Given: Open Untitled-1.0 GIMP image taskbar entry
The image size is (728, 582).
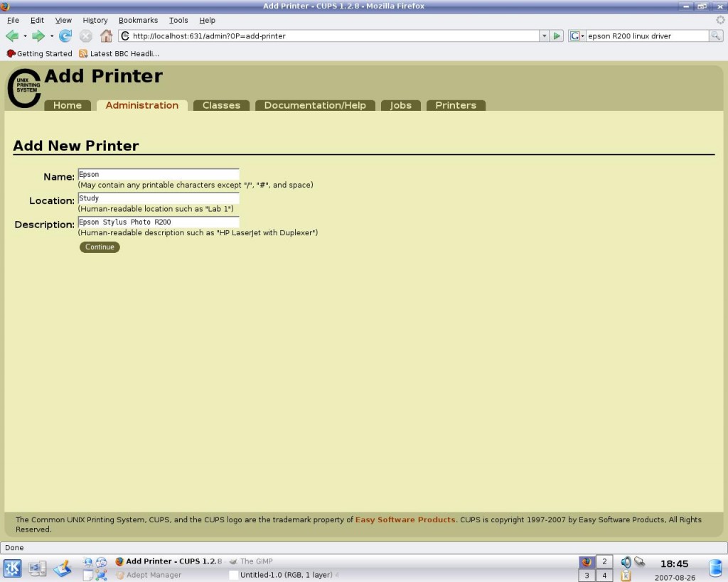Looking at the screenshot, I should click(284, 575).
